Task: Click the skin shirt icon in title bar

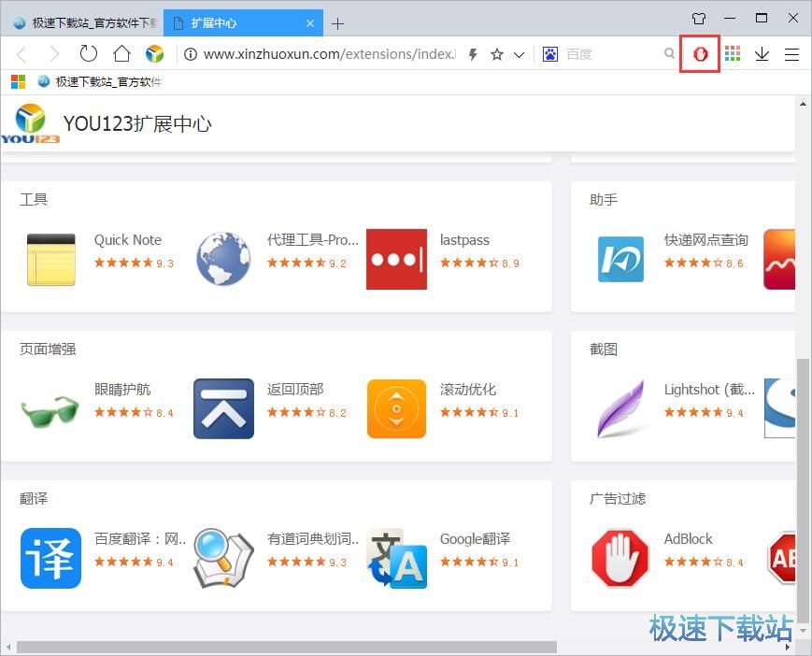Action: [x=699, y=19]
